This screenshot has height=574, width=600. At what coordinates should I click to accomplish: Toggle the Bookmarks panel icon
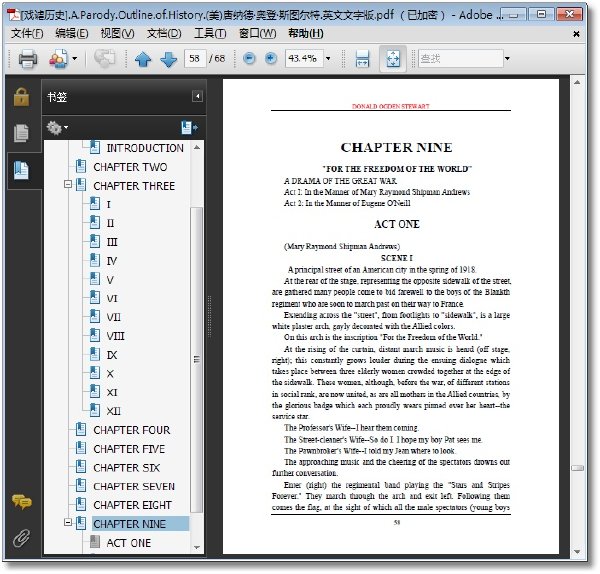pyautogui.click(x=21, y=170)
